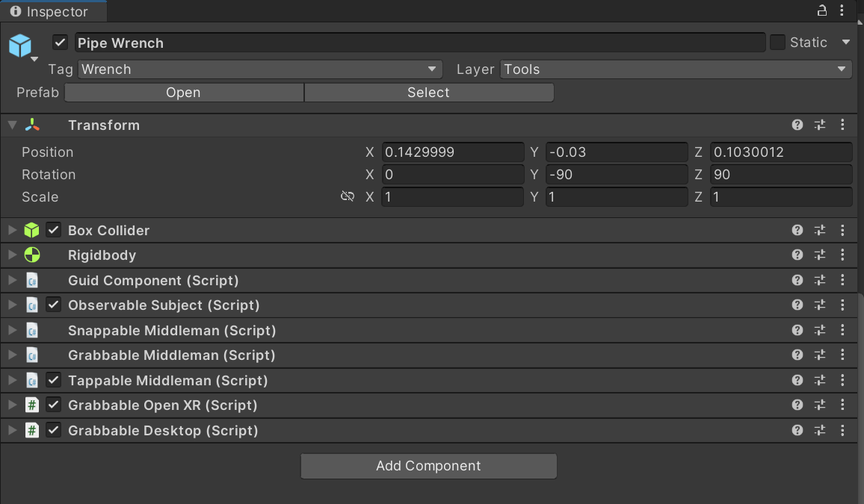Image resolution: width=864 pixels, height=504 pixels.
Task: Uncheck the Tappable Middleman script checkbox
Action: [x=53, y=380]
